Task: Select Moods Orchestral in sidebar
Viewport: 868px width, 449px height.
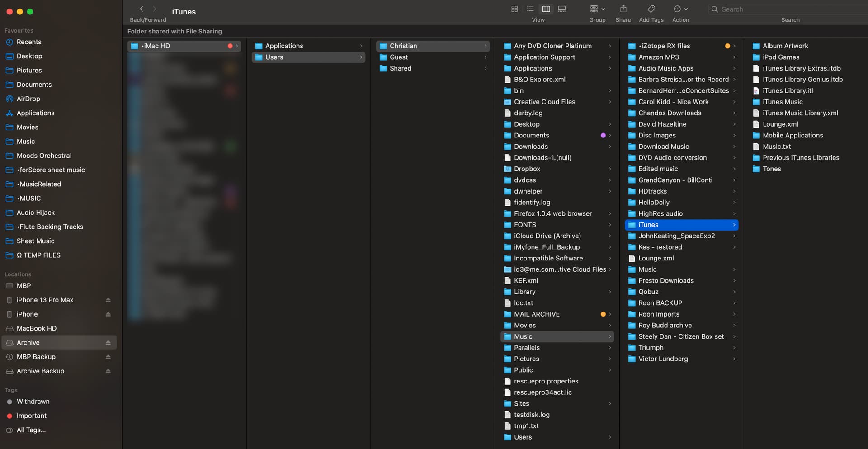Action: coord(44,156)
